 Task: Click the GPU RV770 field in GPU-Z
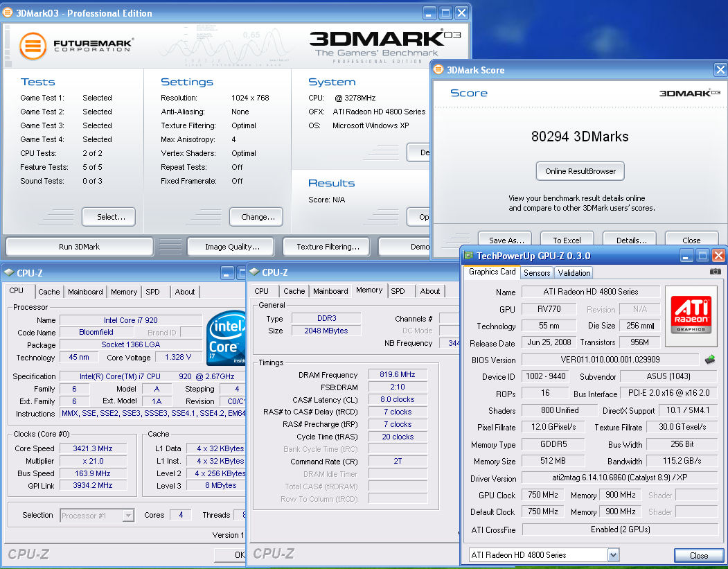(549, 309)
